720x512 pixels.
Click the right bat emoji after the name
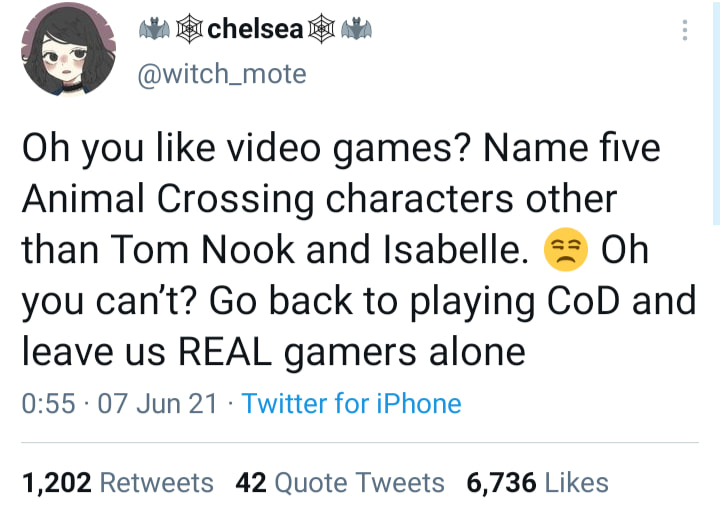click(356, 29)
